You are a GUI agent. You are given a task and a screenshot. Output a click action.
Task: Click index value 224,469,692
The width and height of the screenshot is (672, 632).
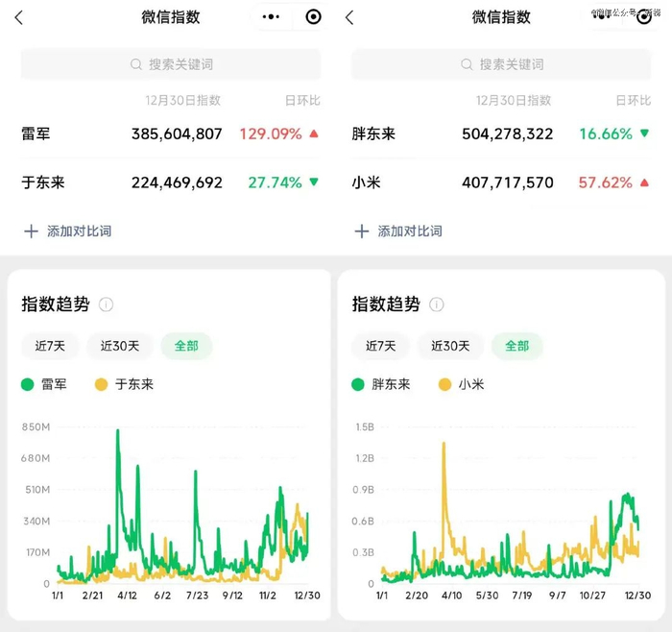(177, 182)
